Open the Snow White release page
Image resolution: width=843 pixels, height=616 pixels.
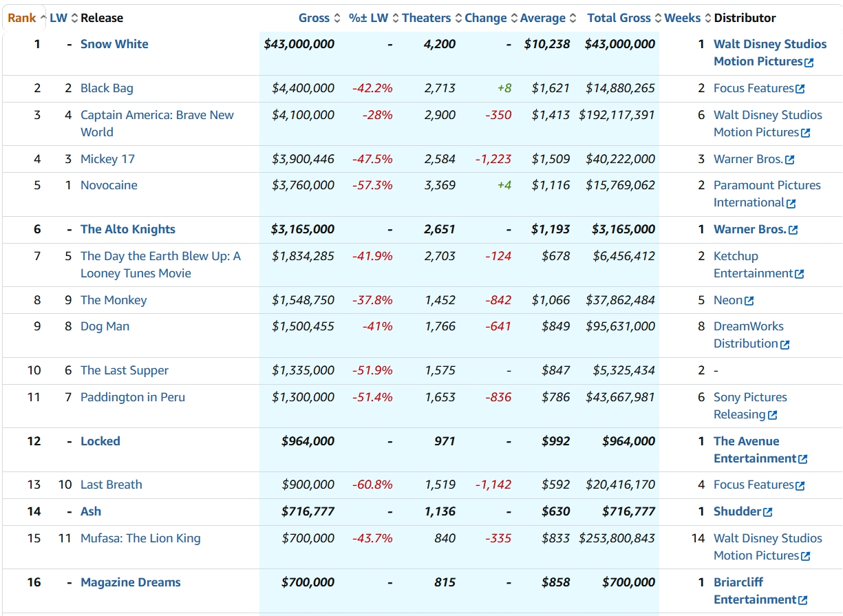click(x=114, y=44)
